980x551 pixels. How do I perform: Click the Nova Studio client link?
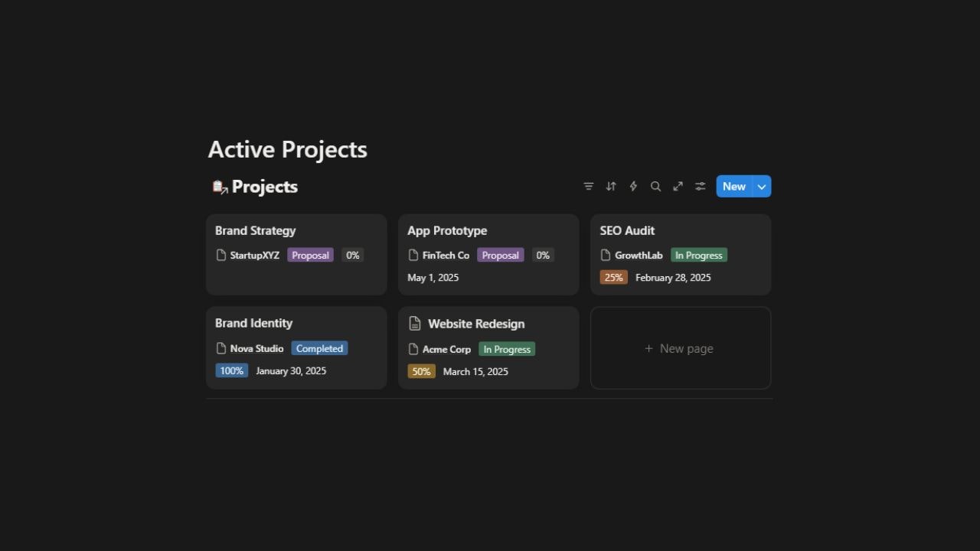[x=257, y=348]
